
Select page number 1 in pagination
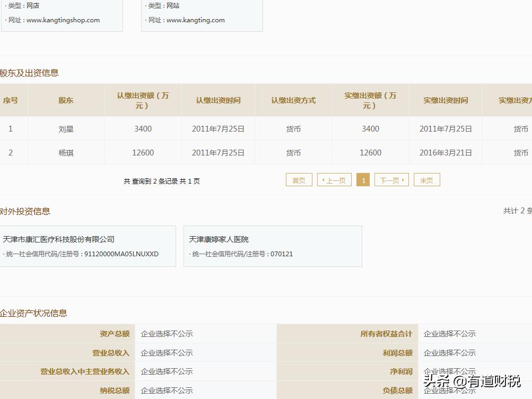pos(363,179)
